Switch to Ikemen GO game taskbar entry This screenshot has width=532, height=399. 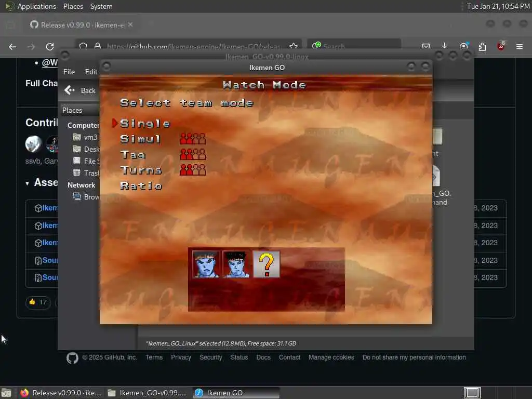coord(236,393)
